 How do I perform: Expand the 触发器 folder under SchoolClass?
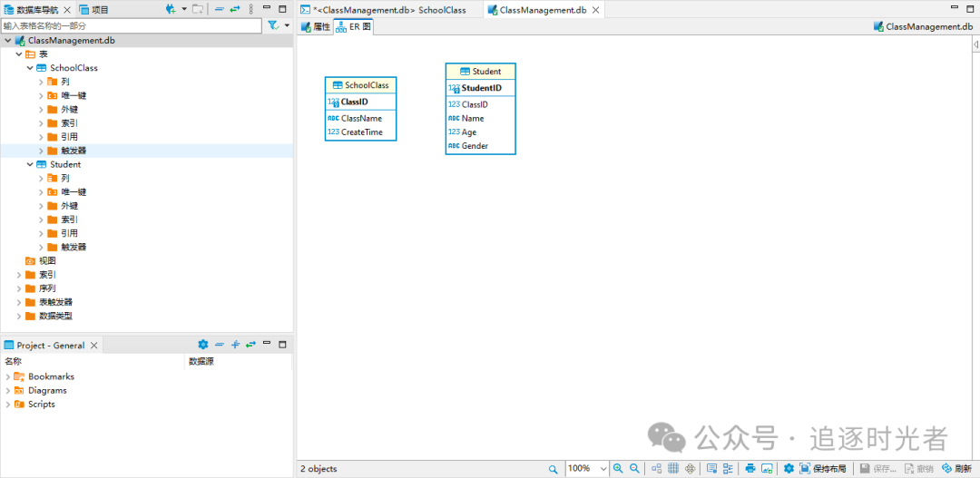click(41, 151)
